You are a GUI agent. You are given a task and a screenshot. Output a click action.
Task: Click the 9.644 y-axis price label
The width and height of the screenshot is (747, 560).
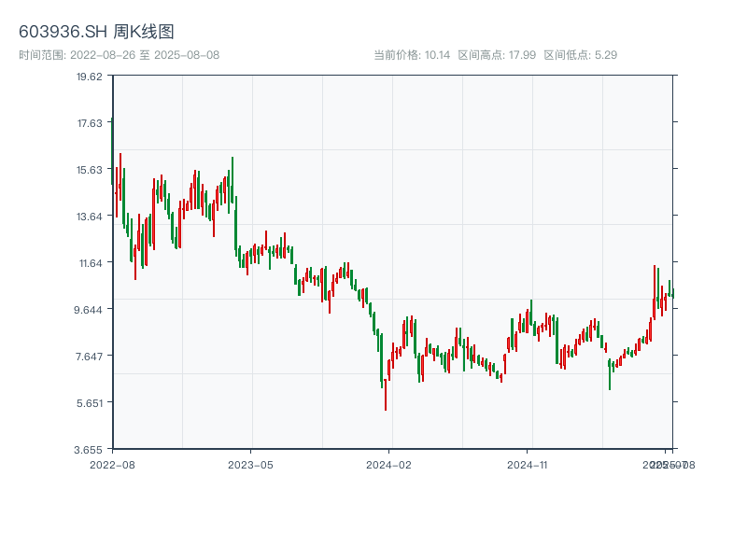tap(90, 309)
